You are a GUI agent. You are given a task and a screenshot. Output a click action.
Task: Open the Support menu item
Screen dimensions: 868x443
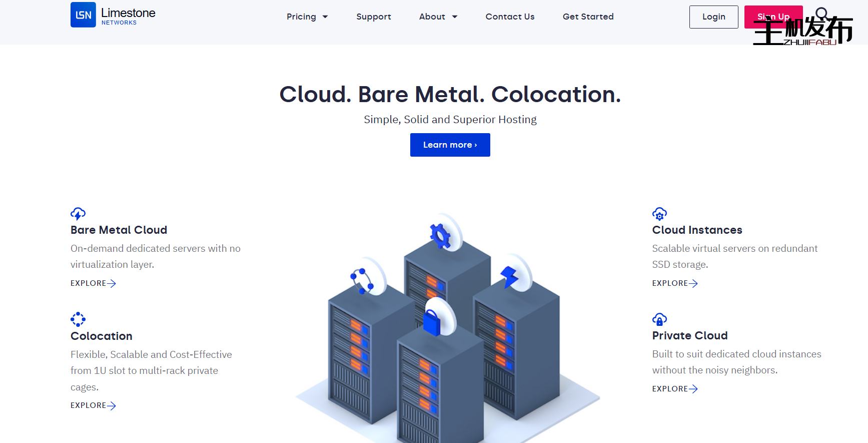pos(373,17)
